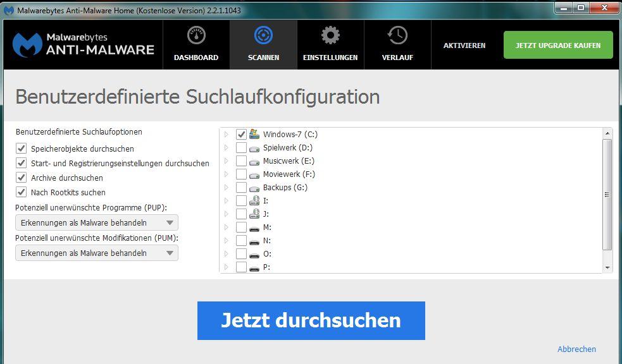Open the Dashboard gauge icon
622x364 pixels.
click(x=196, y=35)
